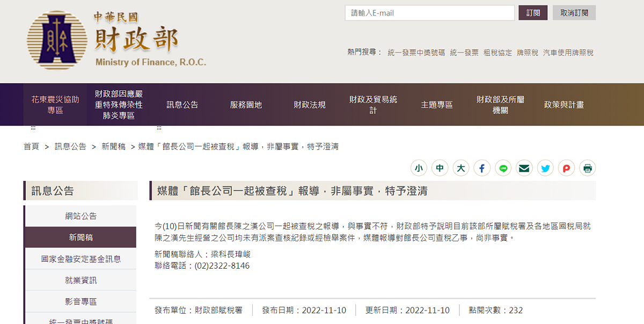Image resolution: width=644 pixels, height=324 pixels.
Task: Click 新聞稿聯絡人：梁科長瑋峻 line
Action: (x=202, y=254)
